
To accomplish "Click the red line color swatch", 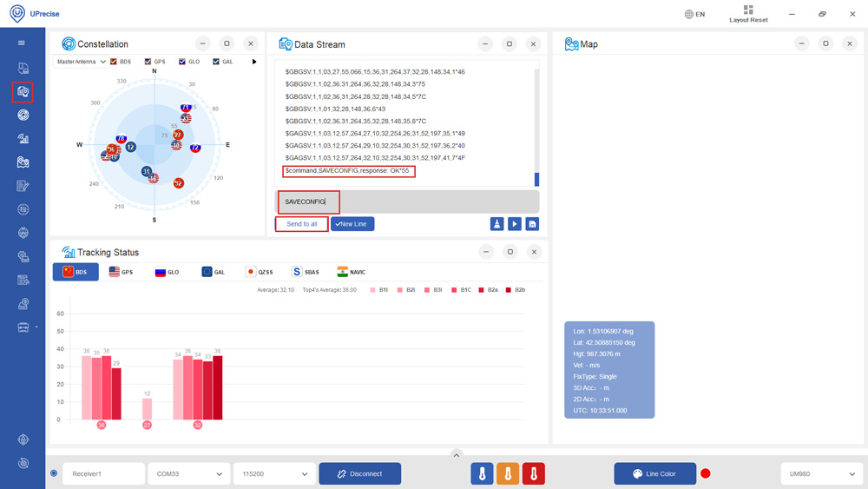I will (706, 473).
